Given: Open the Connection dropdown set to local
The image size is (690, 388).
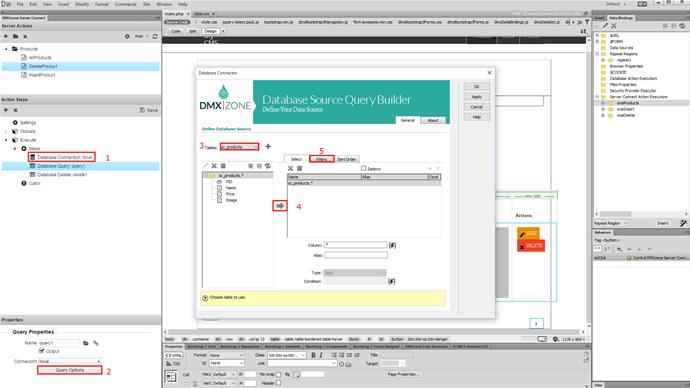Looking at the screenshot, I should click(x=70, y=361).
